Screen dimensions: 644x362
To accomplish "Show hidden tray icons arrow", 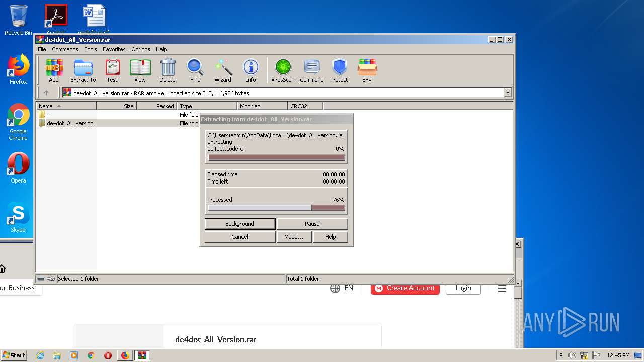I will click(561, 355).
